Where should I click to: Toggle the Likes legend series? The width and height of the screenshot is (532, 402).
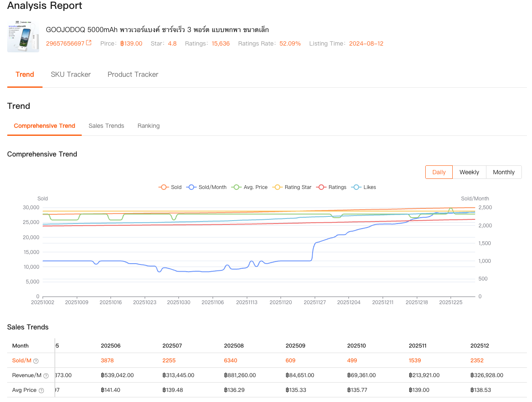364,187
